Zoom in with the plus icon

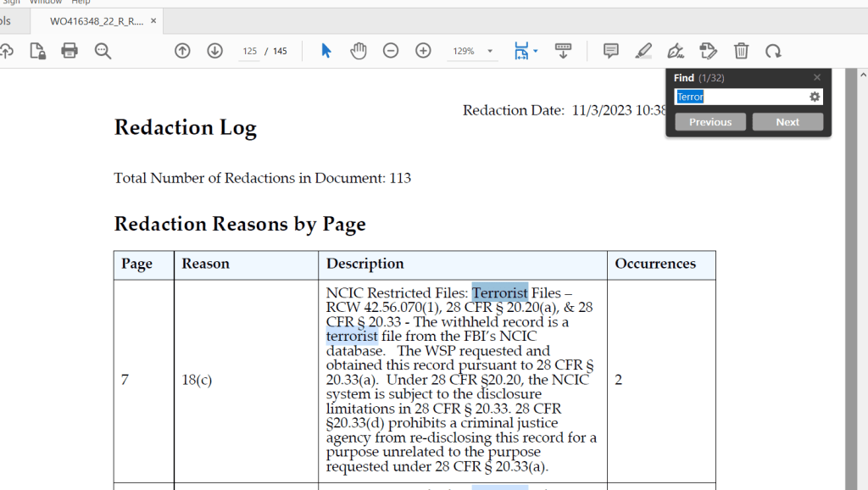click(423, 51)
